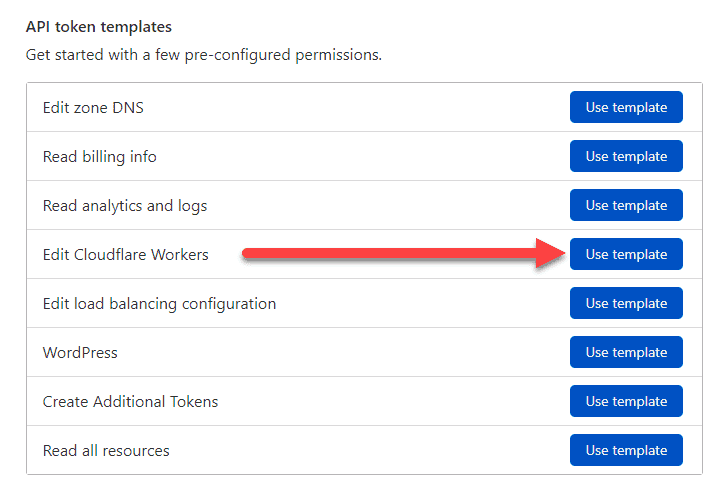Select the 'Edit Cloudflare Workers' label
Screen dimensions: 720x492
pyautogui.click(x=125, y=254)
